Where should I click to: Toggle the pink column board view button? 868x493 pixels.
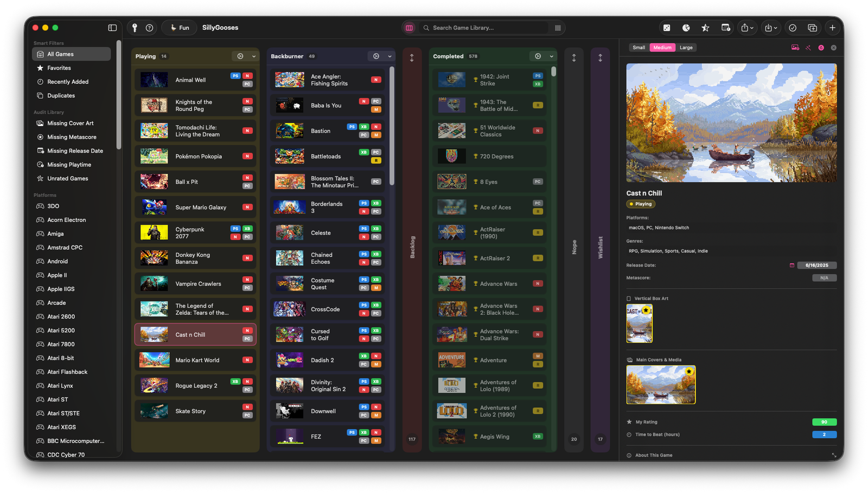[410, 28]
